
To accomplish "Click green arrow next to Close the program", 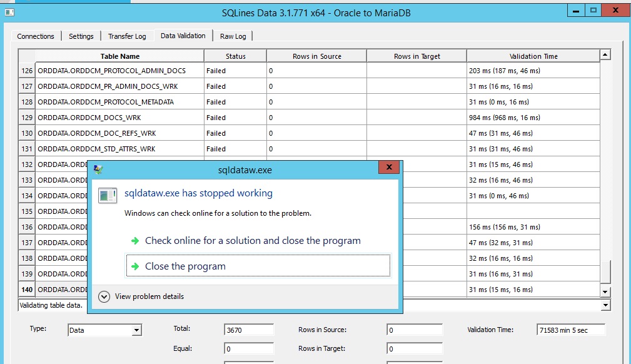I will tap(134, 266).
